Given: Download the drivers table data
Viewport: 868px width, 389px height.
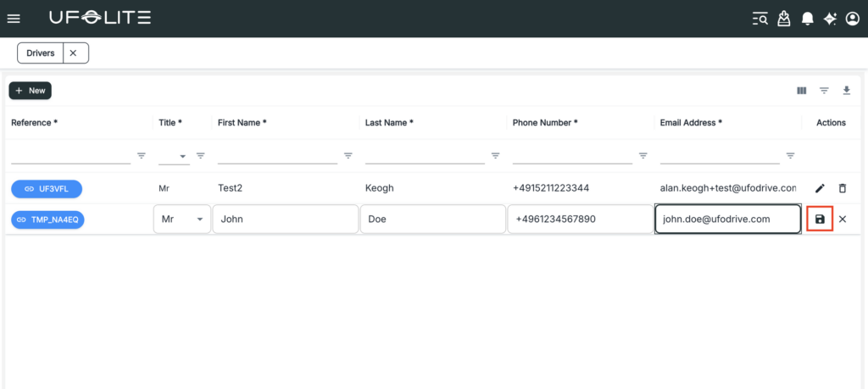Looking at the screenshot, I should [x=846, y=91].
